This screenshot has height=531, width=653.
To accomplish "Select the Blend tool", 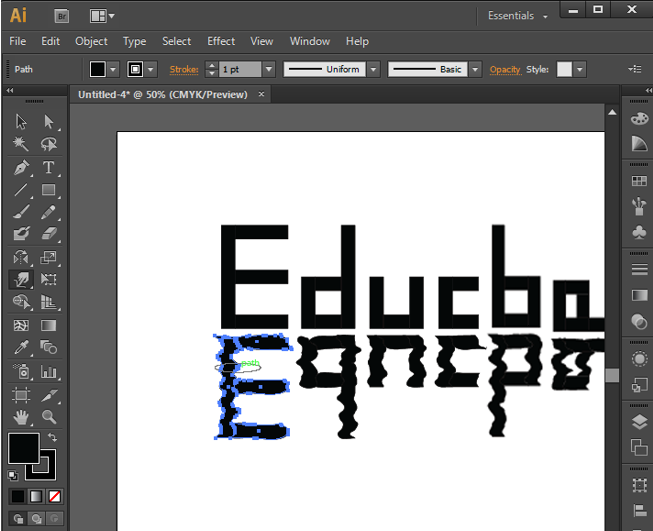I will point(49,347).
